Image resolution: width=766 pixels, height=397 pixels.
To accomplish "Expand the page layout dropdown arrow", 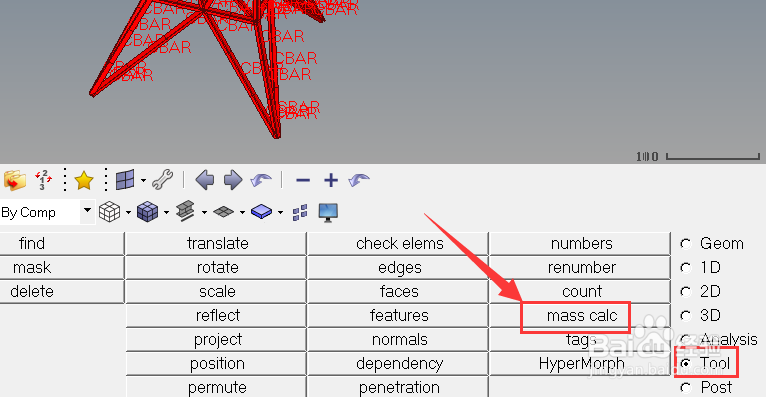I will 143,180.
